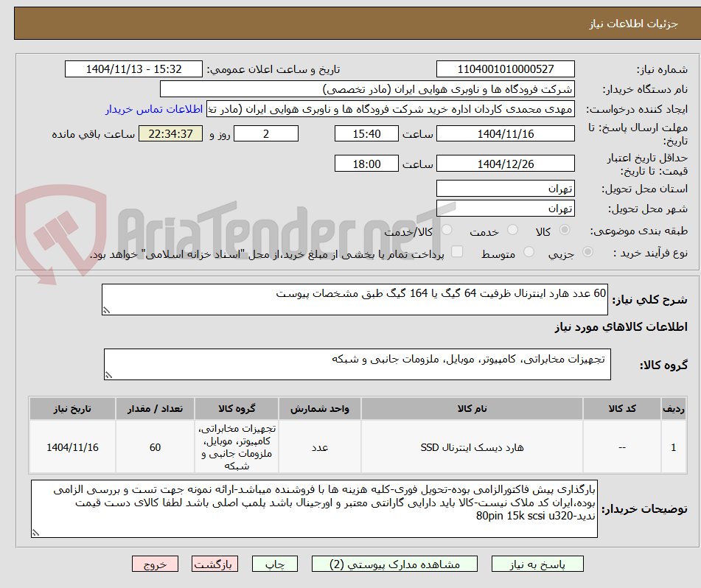Click the remaining days field showing 2
Screen dimensions: 701x588
[x=266, y=133]
